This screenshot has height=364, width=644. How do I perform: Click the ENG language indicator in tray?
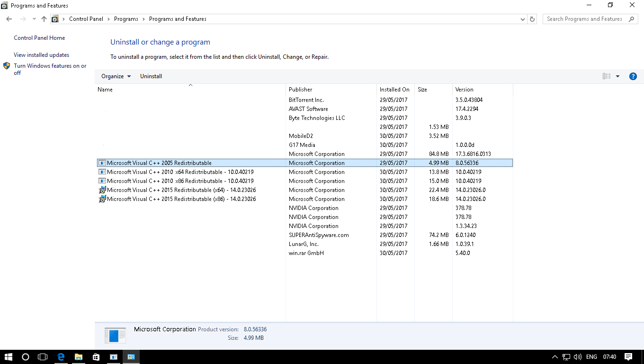(591, 357)
